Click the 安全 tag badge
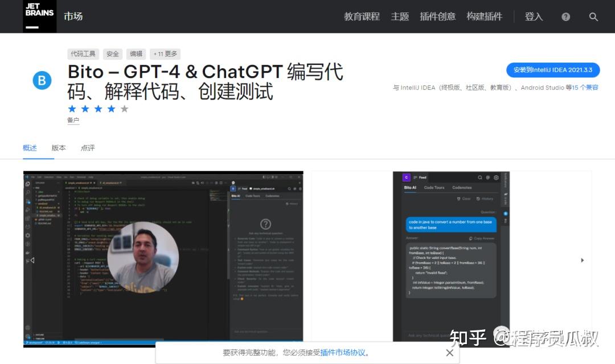This screenshot has height=364, width=615. 112,53
